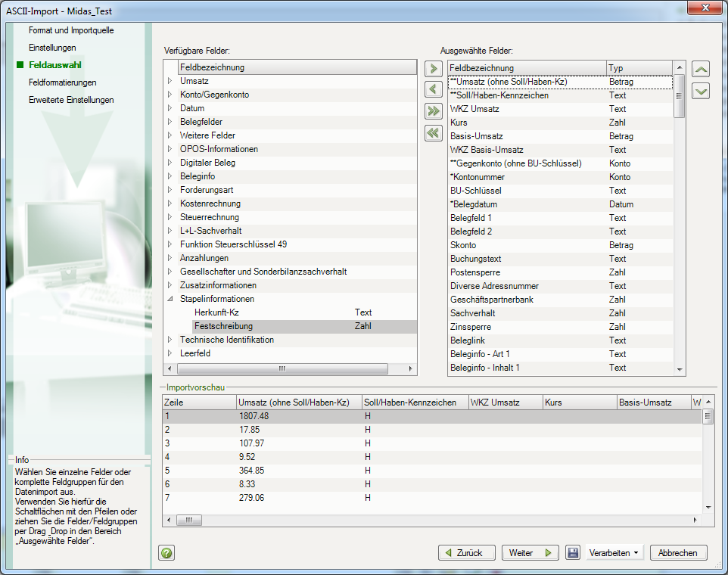Move selected field down with down arrow
Screen dimensions: 728x575
pos(702,91)
